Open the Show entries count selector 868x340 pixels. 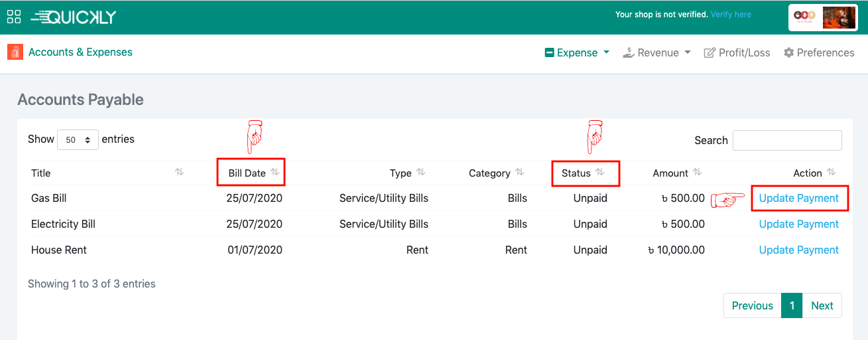pyautogui.click(x=78, y=140)
